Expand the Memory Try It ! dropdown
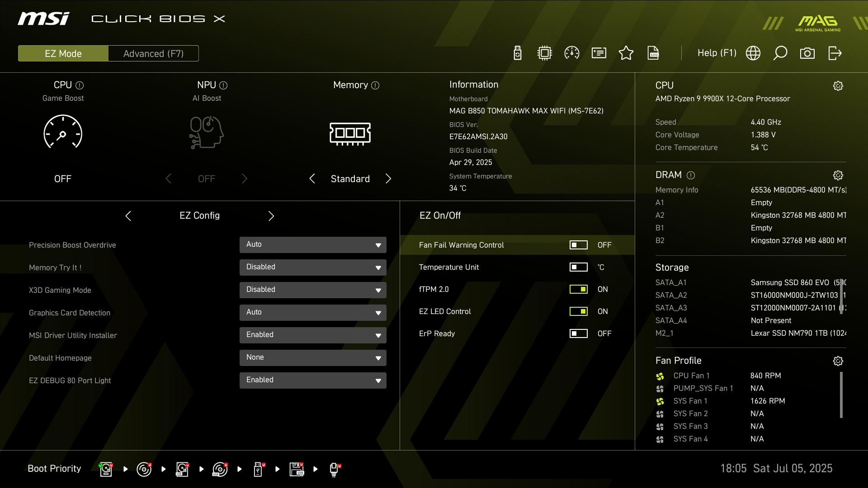 (313, 267)
